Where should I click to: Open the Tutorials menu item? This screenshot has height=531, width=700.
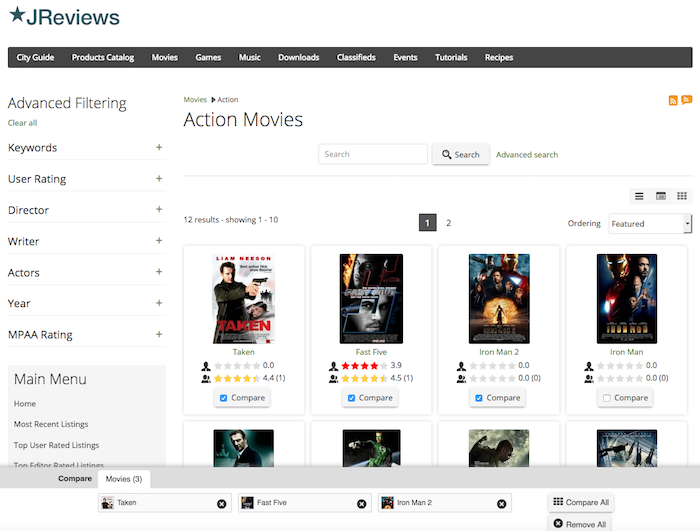[x=451, y=57]
